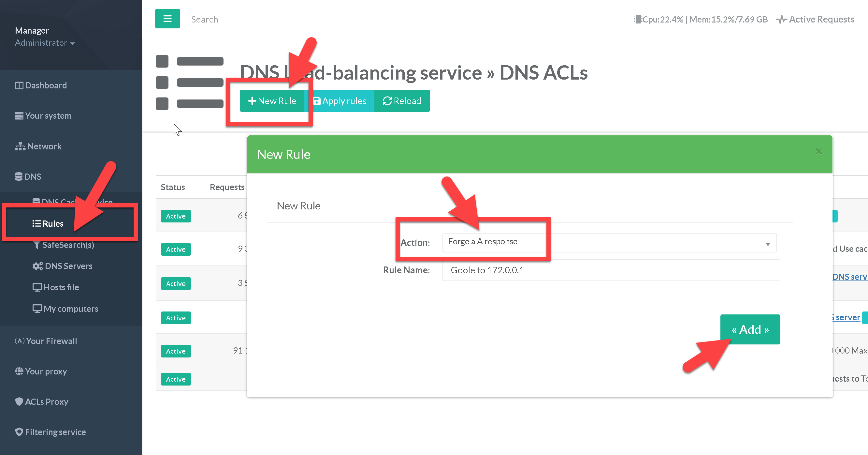The image size is (868, 455).
Task: Toggle the last row's Active status
Action: point(176,379)
